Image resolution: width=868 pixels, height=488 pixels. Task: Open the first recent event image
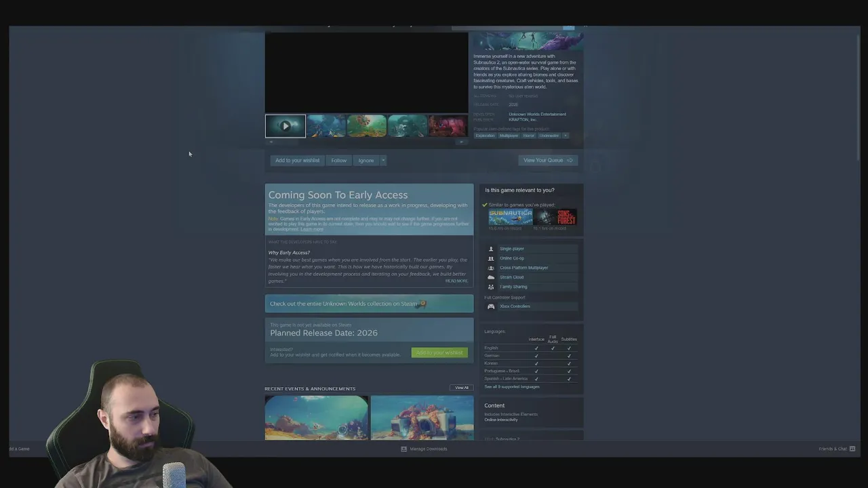pyautogui.click(x=317, y=418)
